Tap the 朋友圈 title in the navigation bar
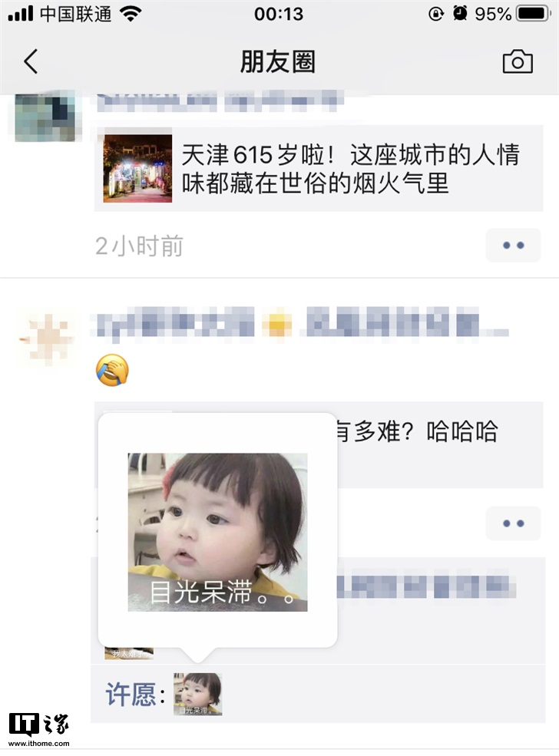This screenshot has height=756, width=559. point(278,61)
